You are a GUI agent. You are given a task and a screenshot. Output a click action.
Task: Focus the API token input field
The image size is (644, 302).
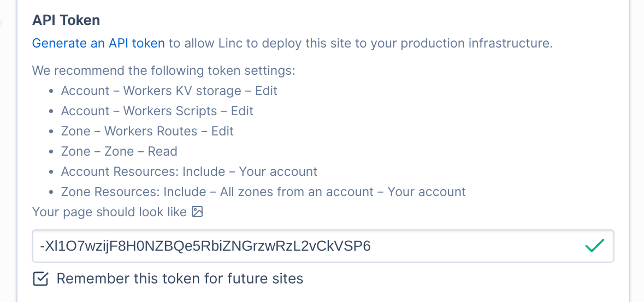click(323, 246)
